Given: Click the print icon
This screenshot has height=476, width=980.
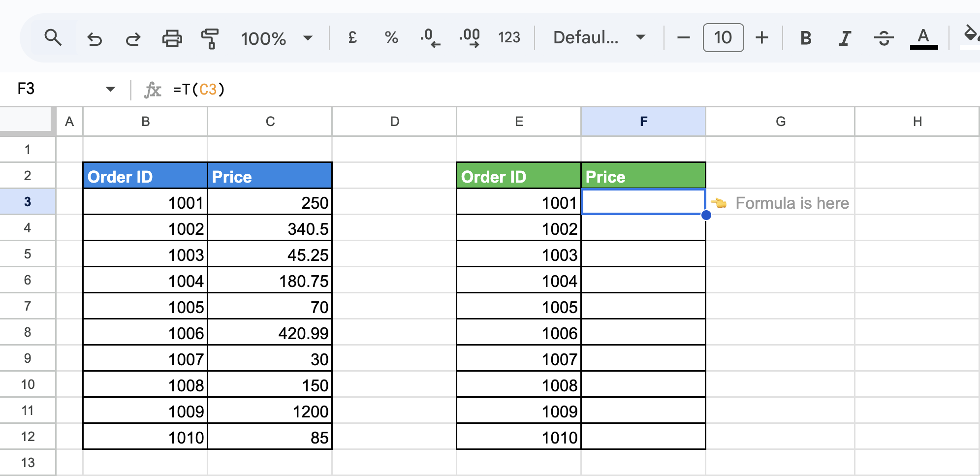Looking at the screenshot, I should tap(172, 38).
